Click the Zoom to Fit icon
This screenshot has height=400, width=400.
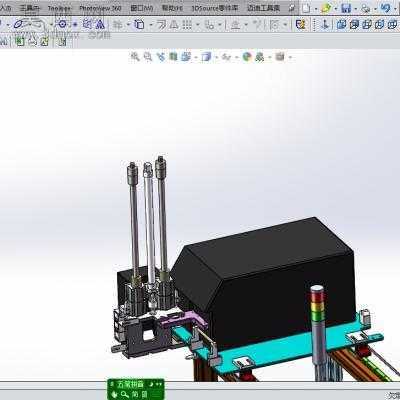(135, 57)
